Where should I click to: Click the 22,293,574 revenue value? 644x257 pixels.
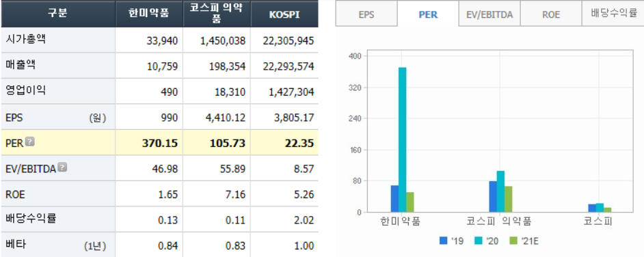(x=289, y=66)
